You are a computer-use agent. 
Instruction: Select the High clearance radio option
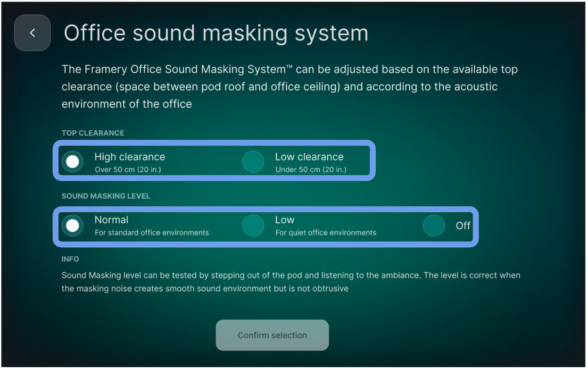73,161
